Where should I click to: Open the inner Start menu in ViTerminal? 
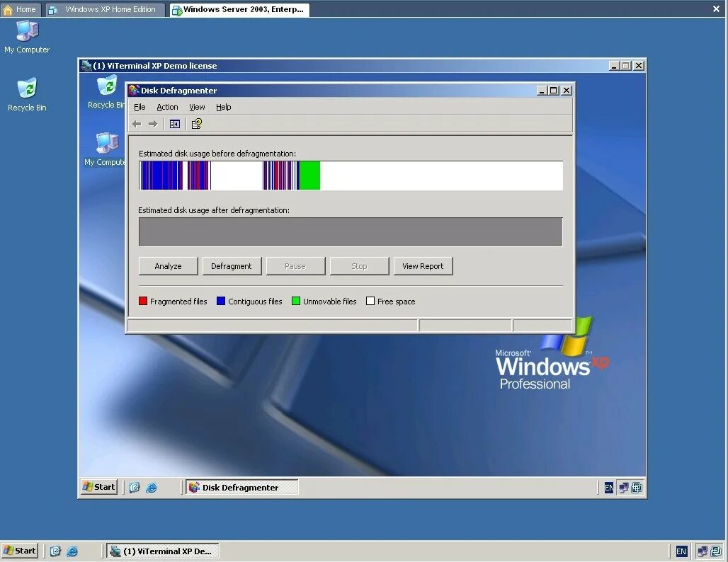[x=99, y=487]
